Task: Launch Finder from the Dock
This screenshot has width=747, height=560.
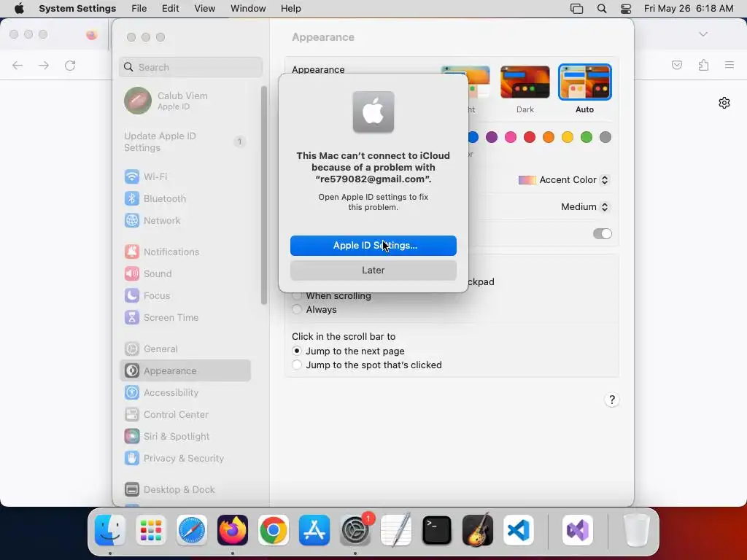Action: coord(110,530)
